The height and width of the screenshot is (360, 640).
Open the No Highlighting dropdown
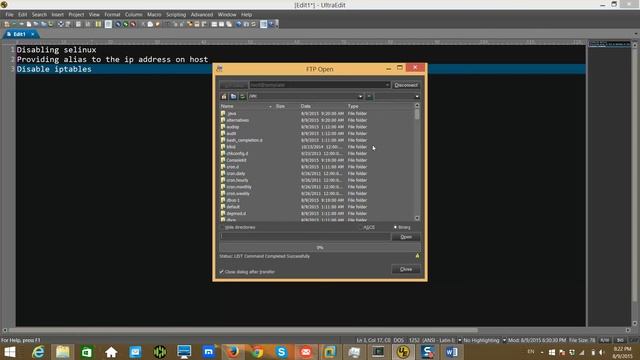coord(504,340)
